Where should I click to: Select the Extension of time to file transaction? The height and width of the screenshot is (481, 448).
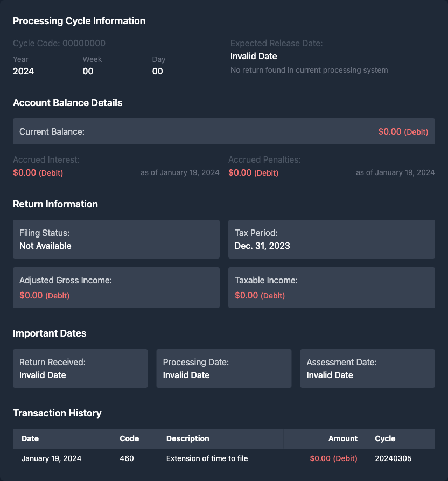click(x=207, y=458)
